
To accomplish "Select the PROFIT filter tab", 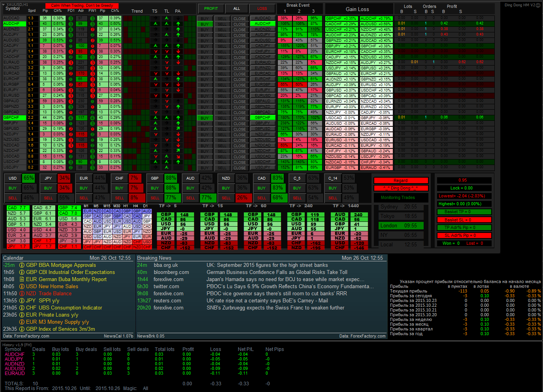I will (211, 8).
